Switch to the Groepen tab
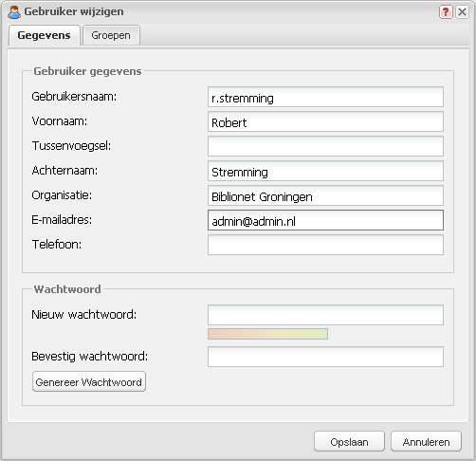This screenshot has width=476, height=461. [x=111, y=35]
